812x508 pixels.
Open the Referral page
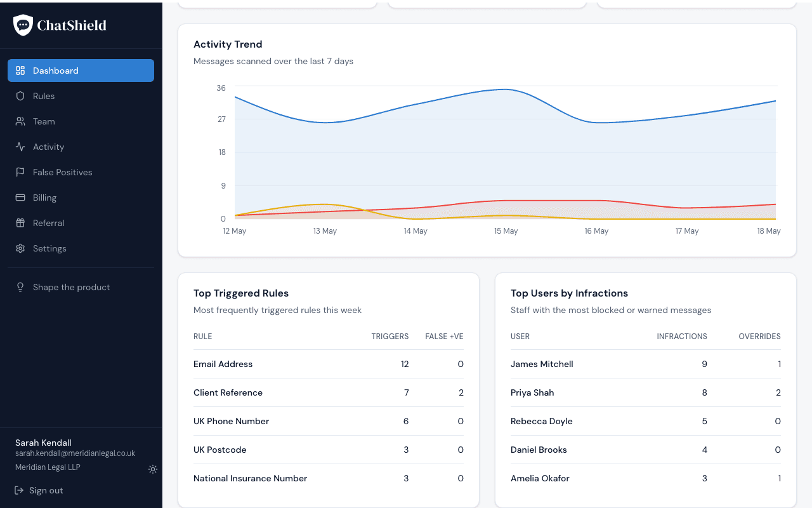[81, 223]
